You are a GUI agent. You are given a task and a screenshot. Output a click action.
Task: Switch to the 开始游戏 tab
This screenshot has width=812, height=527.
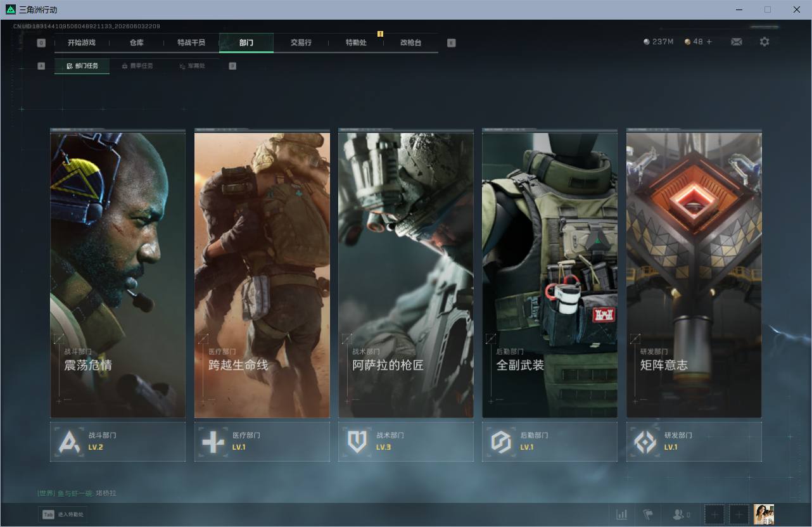pyautogui.click(x=82, y=42)
